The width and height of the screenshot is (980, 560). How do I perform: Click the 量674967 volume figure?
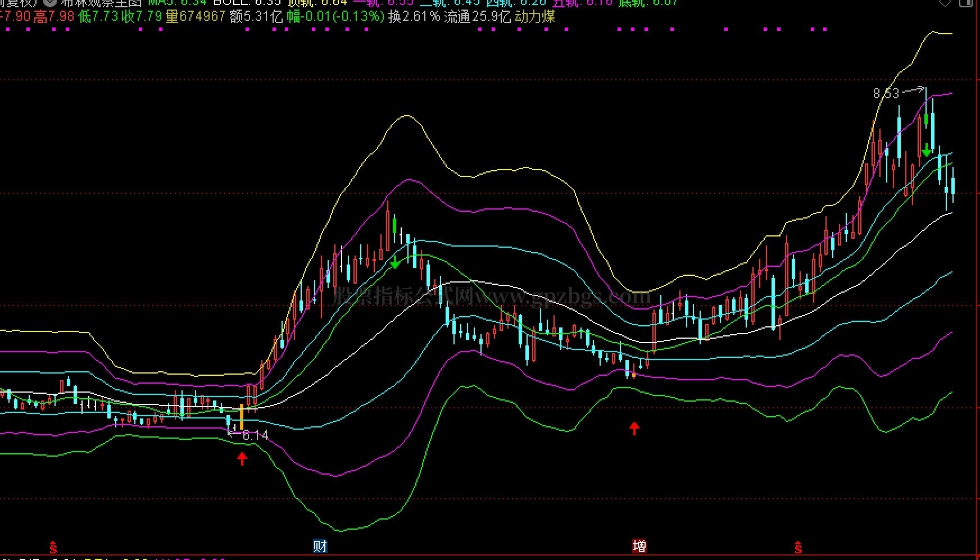196,17
